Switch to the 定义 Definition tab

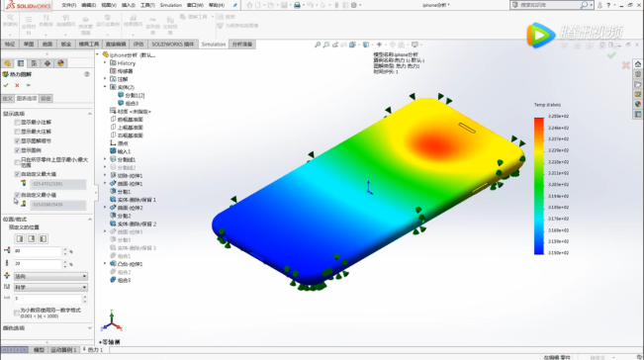tap(8, 99)
